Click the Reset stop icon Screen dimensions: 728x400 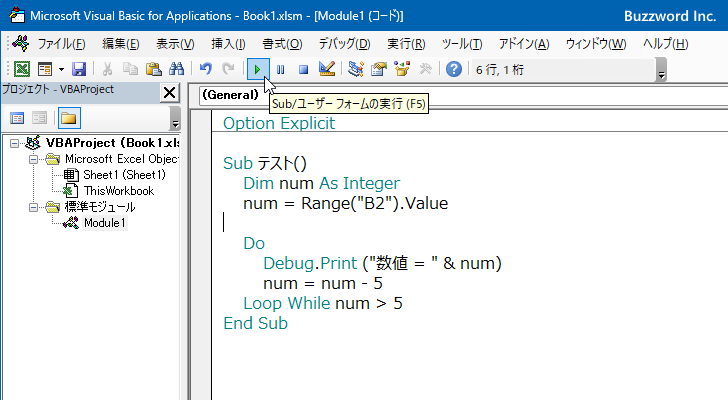point(303,70)
